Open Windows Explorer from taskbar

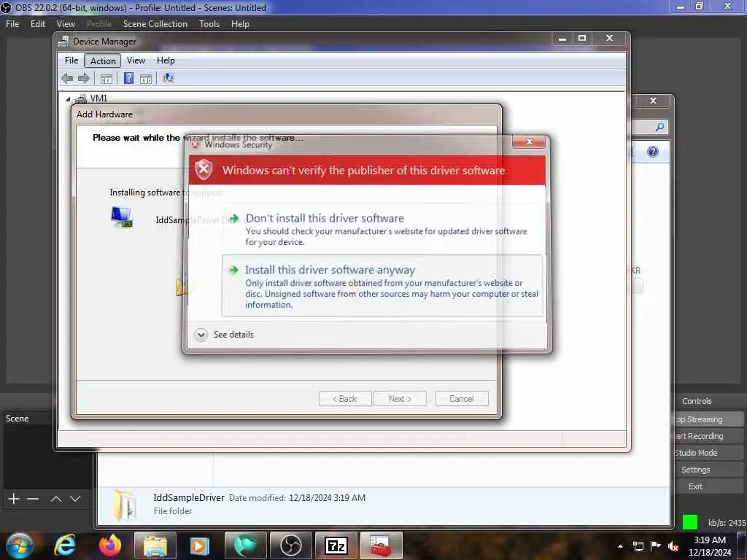coord(155,545)
